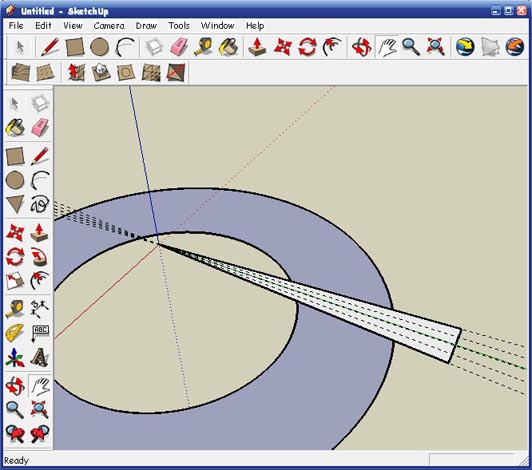
Task: Select the Freehand scribble tool
Action: (x=40, y=204)
